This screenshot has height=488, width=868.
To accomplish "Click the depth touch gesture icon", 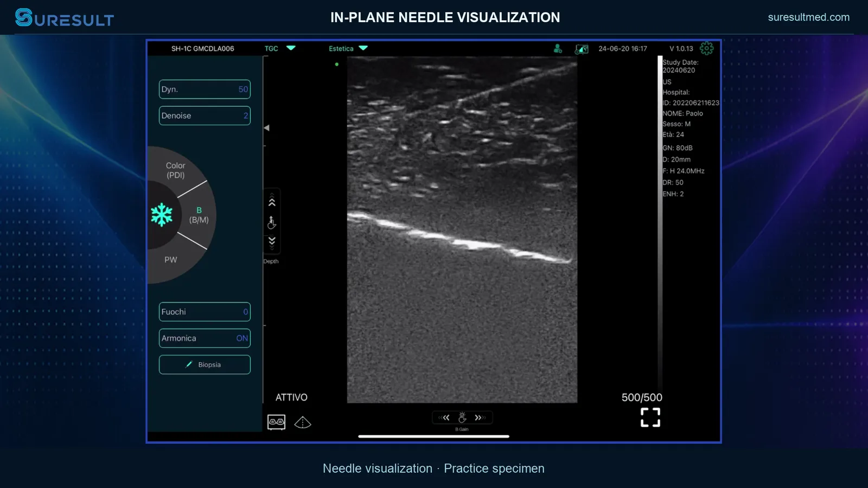I will 272,222.
